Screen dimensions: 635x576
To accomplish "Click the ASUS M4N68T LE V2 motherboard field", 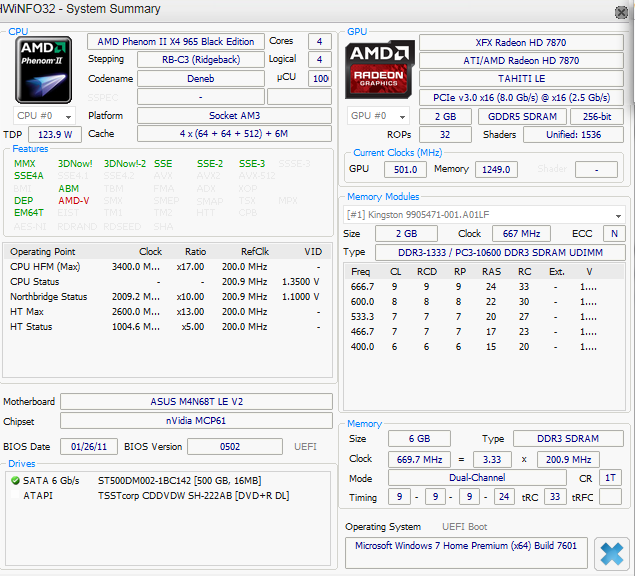I will tap(196, 402).
